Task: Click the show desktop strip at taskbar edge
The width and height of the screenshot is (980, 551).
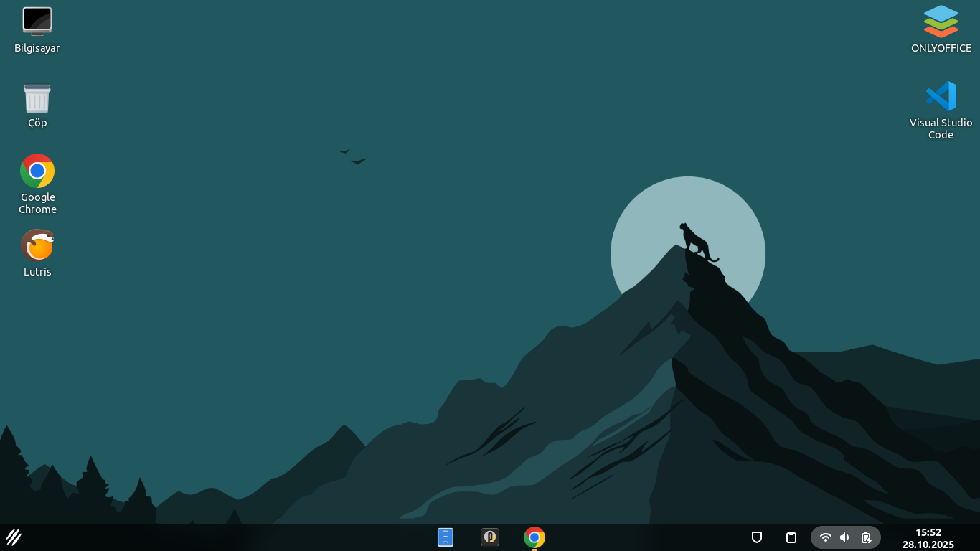Action: pos(976,537)
